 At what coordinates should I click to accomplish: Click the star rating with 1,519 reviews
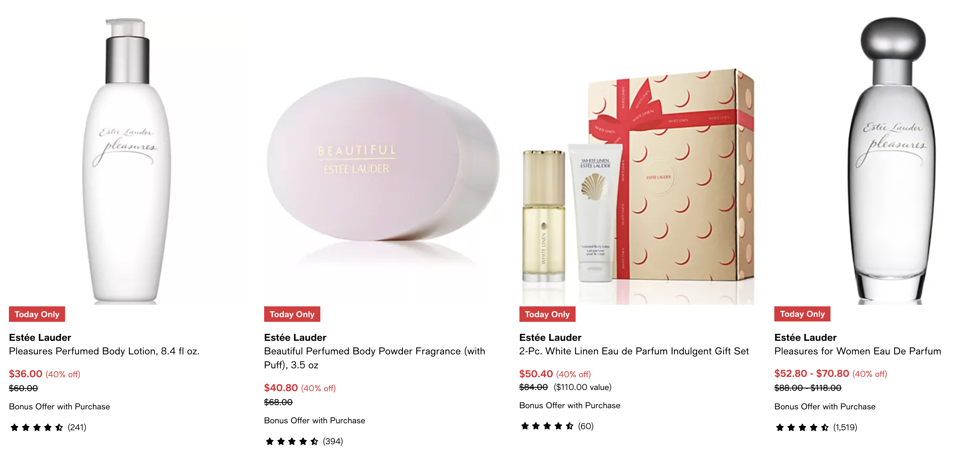816,427
